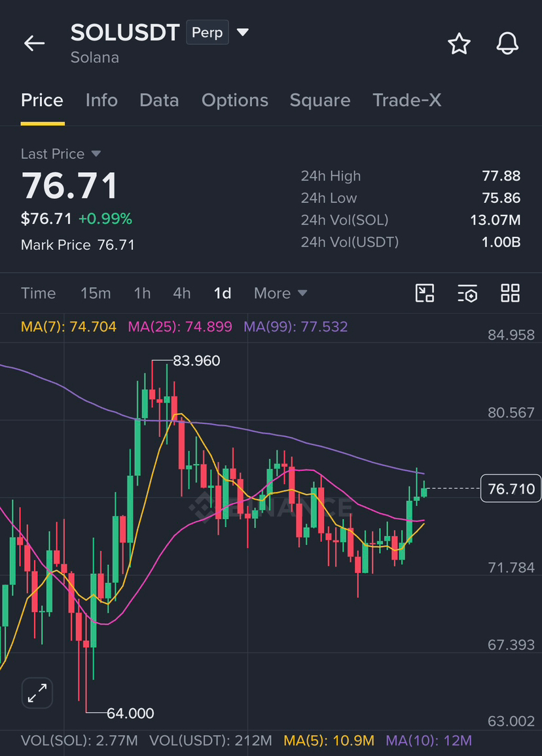Tap the 64.000 low price marker
542x756 pixels.
pyautogui.click(x=130, y=713)
